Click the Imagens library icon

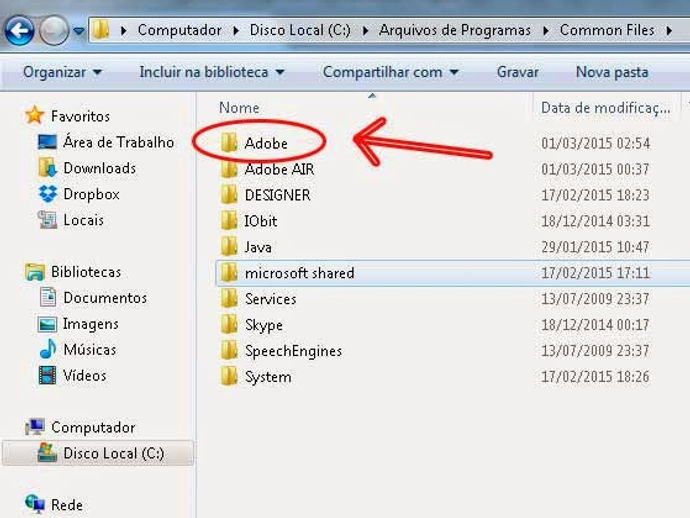click(48, 324)
